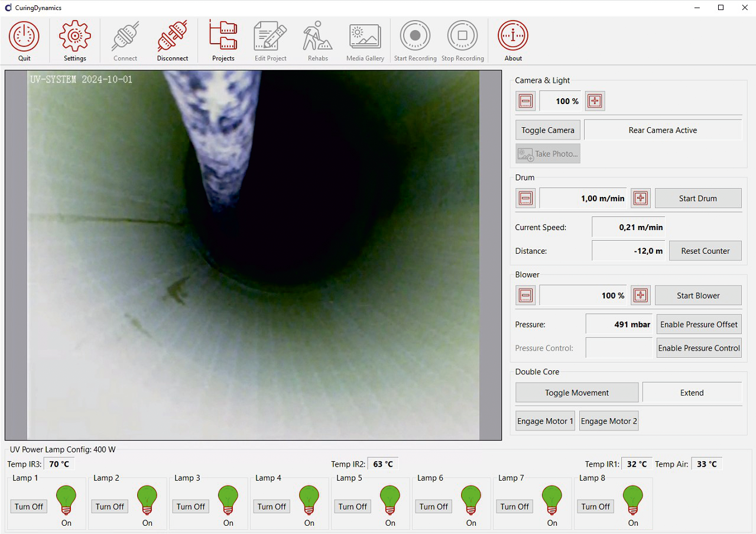Start the Drum

click(697, 198)
